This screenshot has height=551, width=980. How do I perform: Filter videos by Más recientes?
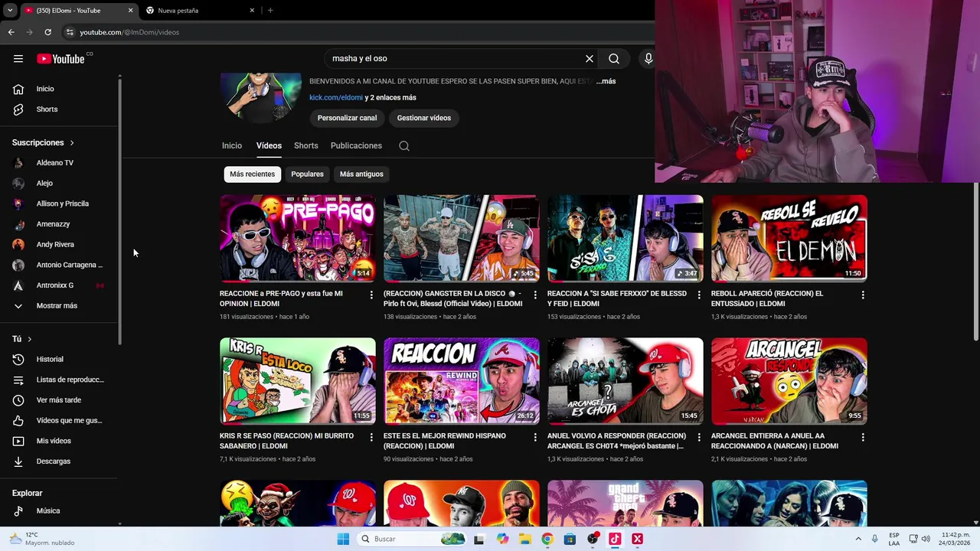point(252,174)
